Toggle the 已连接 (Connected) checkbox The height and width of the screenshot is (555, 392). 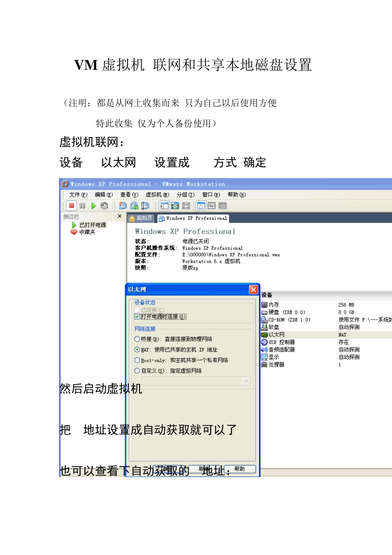coord(137,310)
